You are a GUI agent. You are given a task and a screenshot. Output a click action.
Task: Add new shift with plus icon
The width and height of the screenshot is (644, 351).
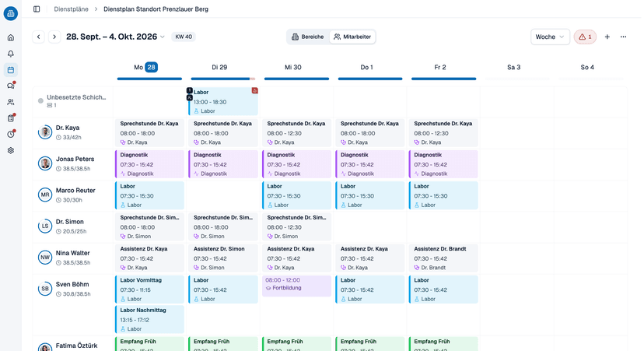tap(607, 37)
